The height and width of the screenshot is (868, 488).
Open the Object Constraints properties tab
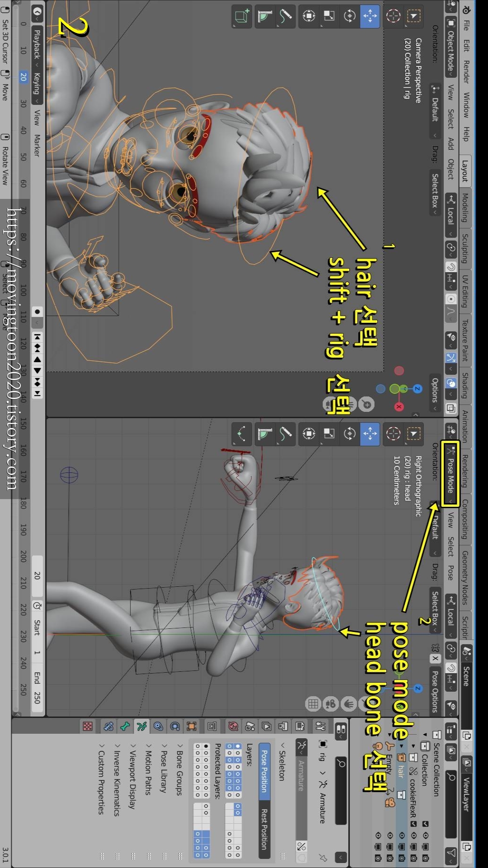(158, 726)
